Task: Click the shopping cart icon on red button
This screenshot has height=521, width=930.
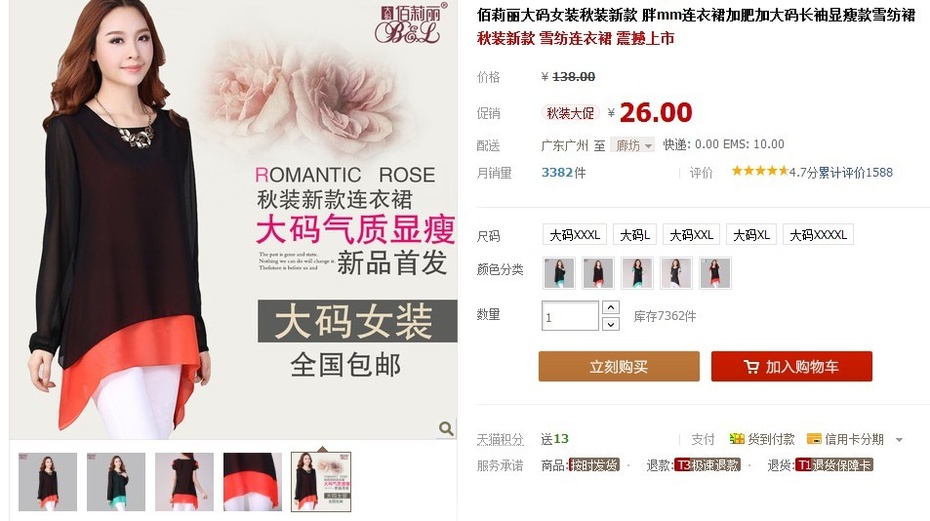Action: (751, 367)
